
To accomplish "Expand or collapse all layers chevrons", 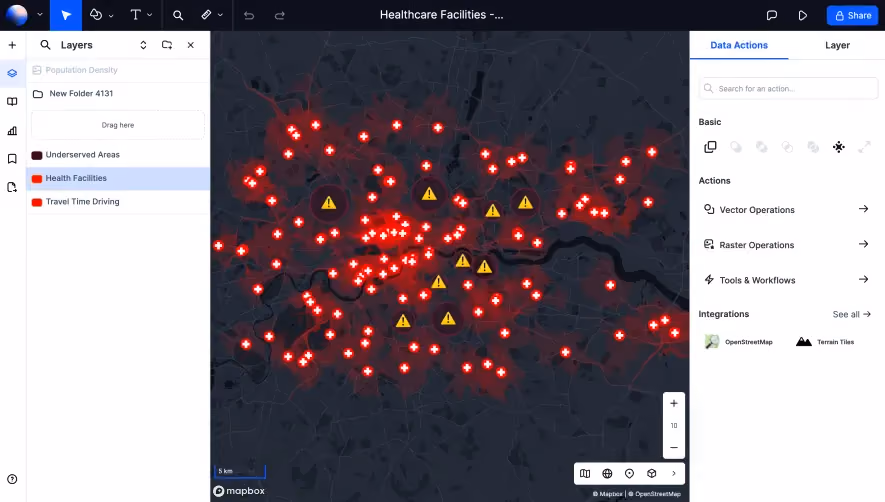I will 143,45.
